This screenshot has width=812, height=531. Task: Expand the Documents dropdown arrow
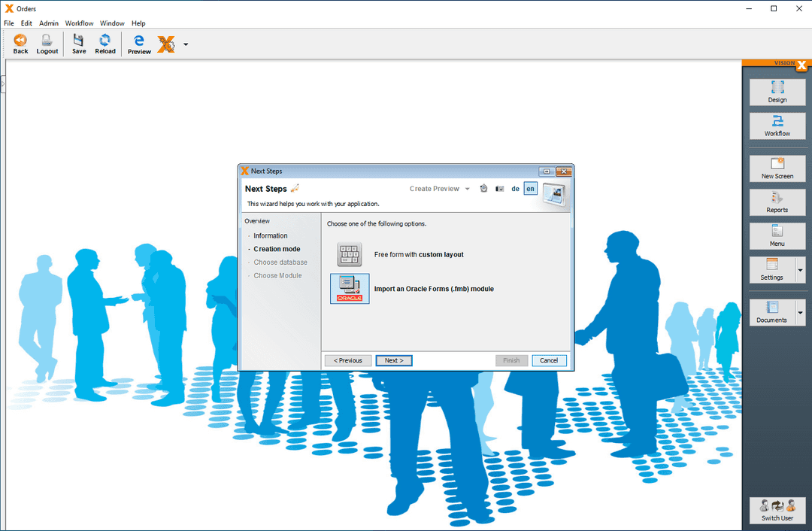point(800,311)
